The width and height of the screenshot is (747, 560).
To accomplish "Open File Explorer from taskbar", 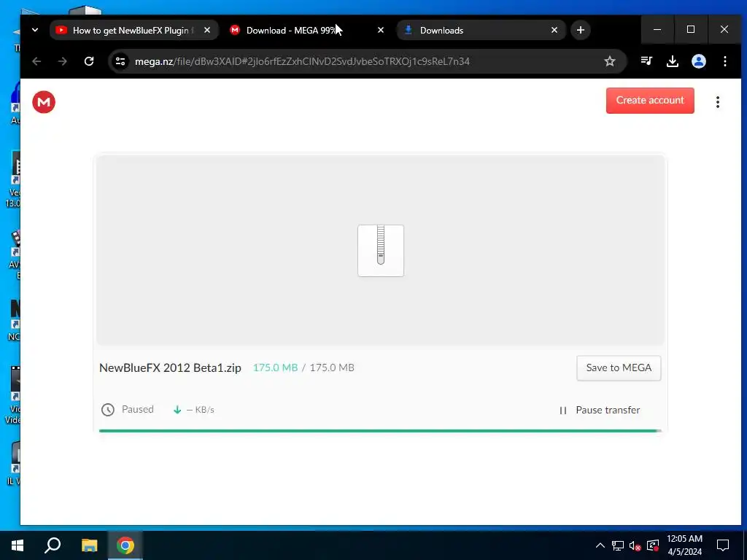I will point(89,545).
